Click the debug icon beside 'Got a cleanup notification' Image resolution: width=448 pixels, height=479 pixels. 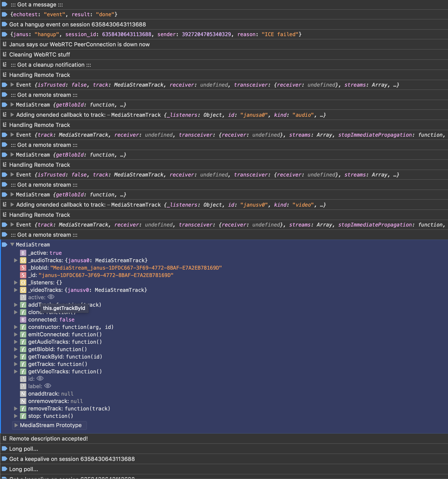tap(5, 64)
